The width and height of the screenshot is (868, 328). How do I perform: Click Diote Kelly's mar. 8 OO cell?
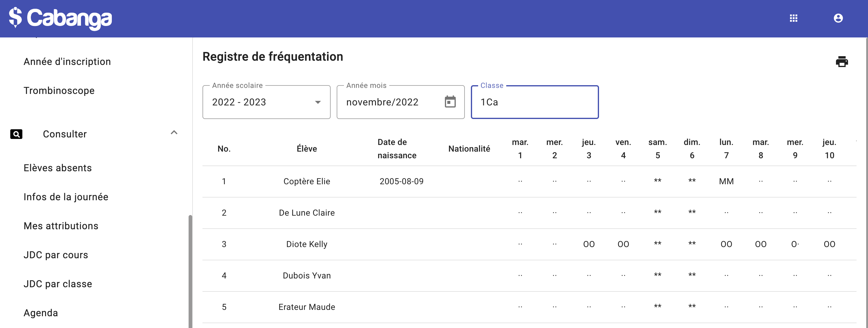760,244
